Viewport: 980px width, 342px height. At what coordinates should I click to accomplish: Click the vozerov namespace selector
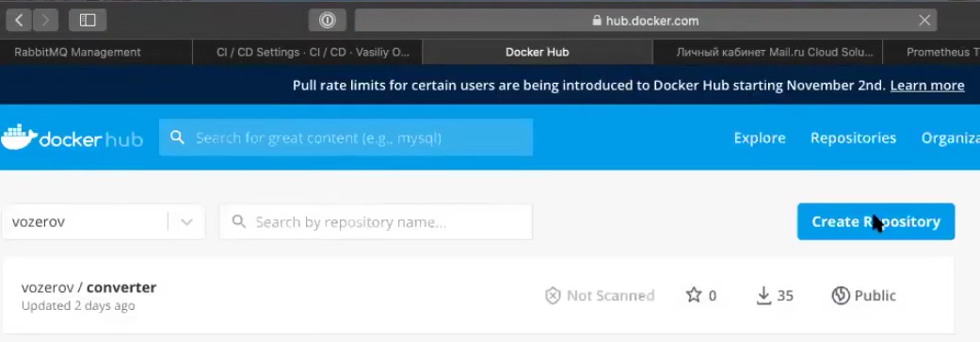click(104, 222)
